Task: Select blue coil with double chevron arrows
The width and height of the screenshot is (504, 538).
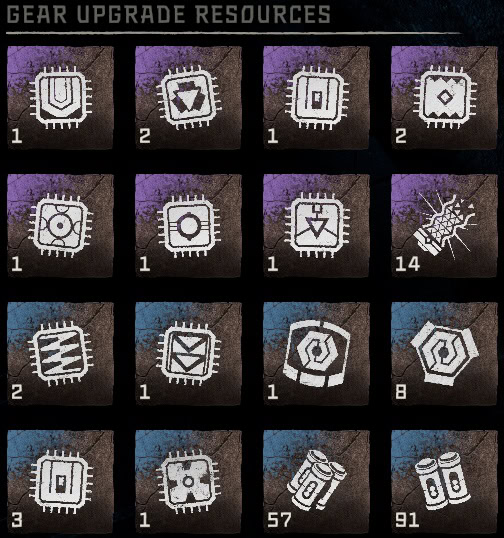Action: pos(188,354)
